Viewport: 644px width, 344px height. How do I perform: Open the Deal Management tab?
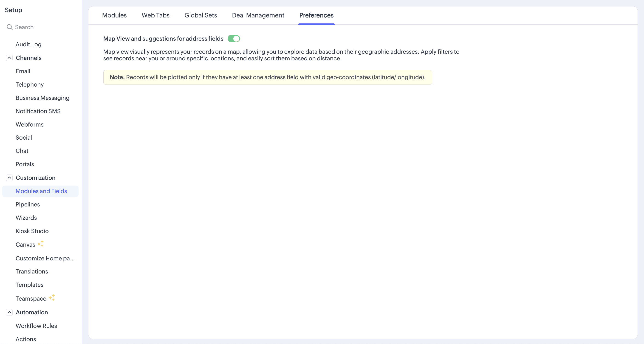(x=258, y=15)
